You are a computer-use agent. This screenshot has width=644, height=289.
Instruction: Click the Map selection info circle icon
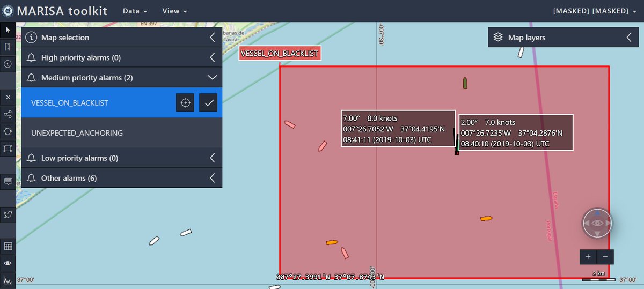pos(32,38)
